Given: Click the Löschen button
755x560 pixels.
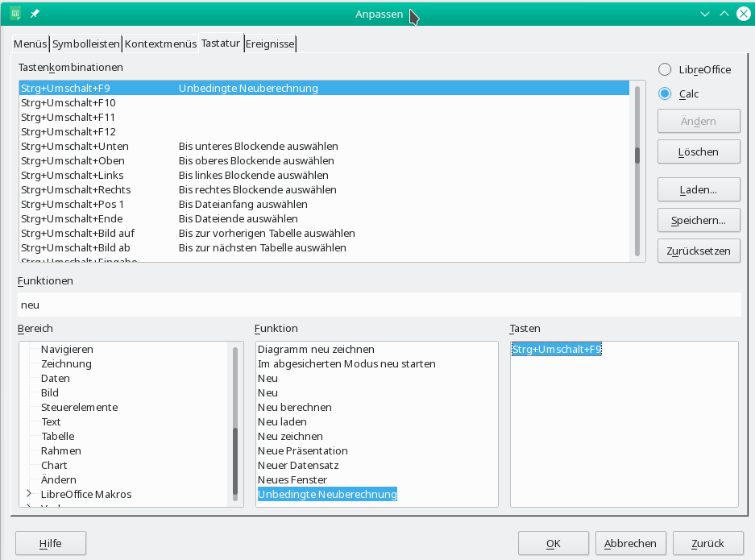Looking at the screenshot, I should pyautogui.click(x=699, y=152).
